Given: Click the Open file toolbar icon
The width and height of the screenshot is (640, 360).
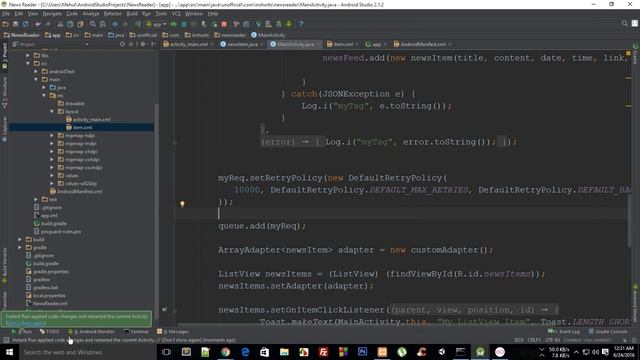Looking at the screenshot, I should coord(5,24).
